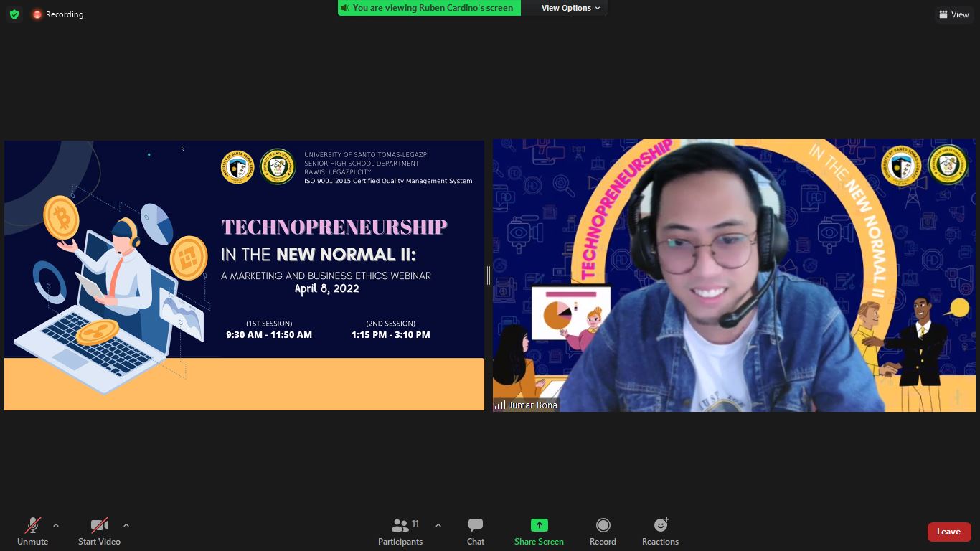This screenshot has height=551, width=980.
Task: Click the green Share Screen icon
Action: (539, 525)
